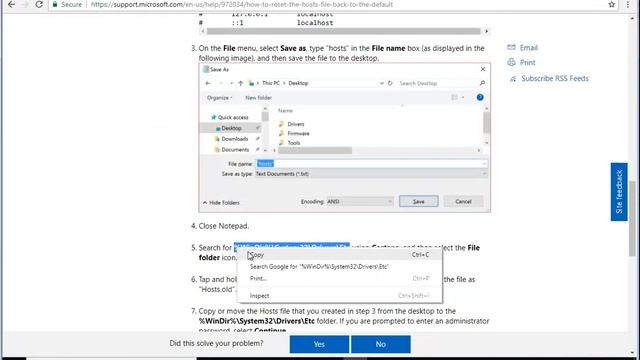Image resolution: width=640 pixels, height=360 pixels.
Task: Open the Site feedback tab
Action: pyautogui.click(x=619, y=192)
